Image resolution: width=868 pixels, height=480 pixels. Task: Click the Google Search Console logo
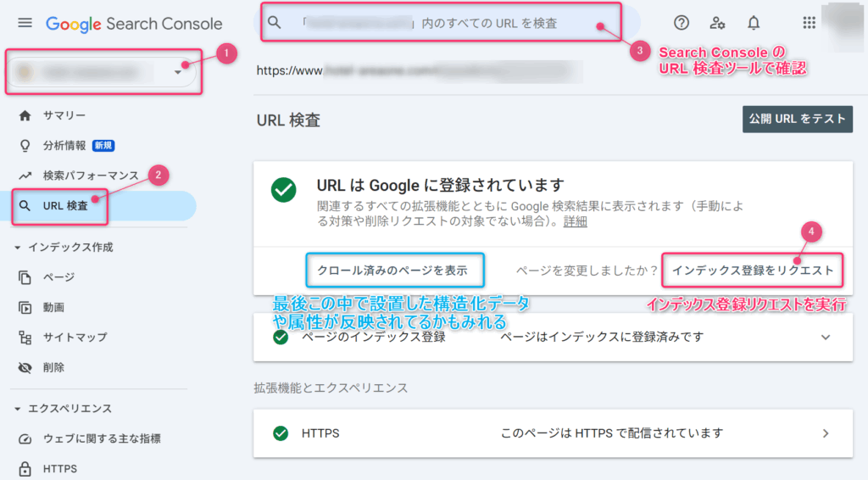134,24
